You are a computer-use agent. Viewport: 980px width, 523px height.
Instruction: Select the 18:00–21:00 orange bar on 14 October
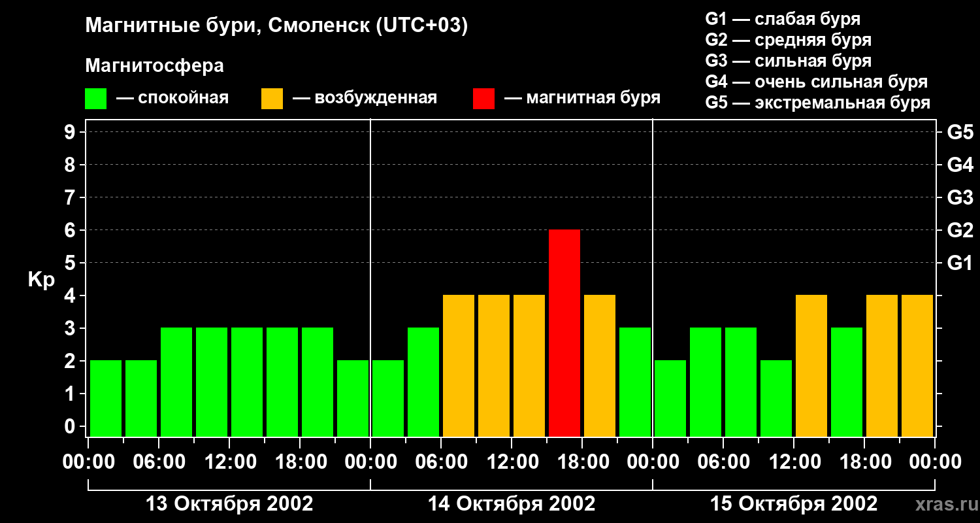(x=600, y=365)
